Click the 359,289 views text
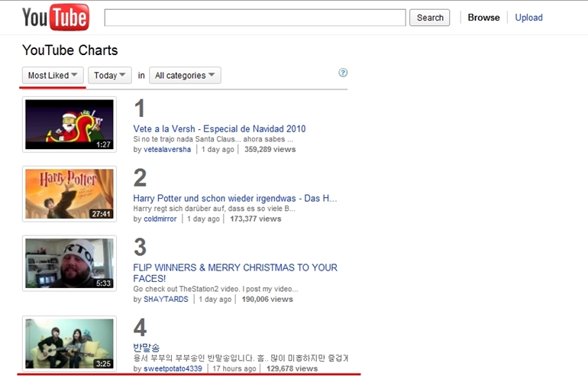 coord(270,149)
